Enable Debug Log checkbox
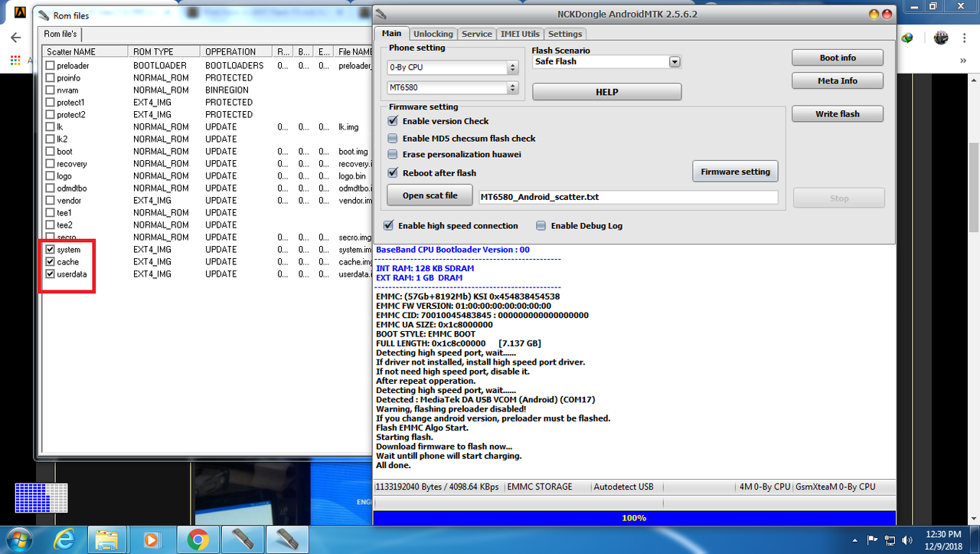Screen dimensions: 980x554 (x=541, y=226)
